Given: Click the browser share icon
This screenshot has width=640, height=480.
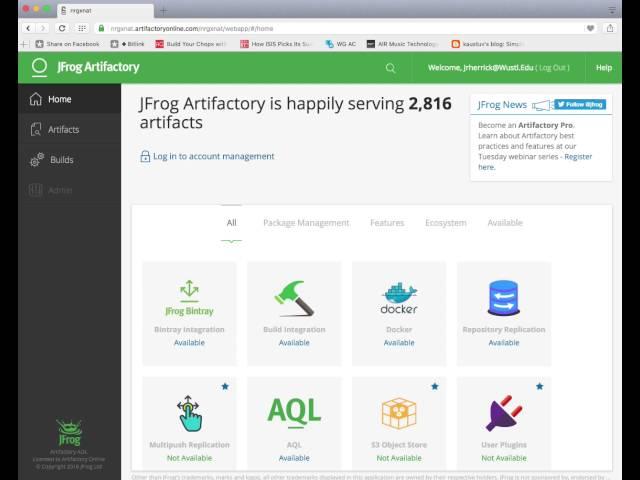Looking at the screenshot, I should tap(610, 28).
